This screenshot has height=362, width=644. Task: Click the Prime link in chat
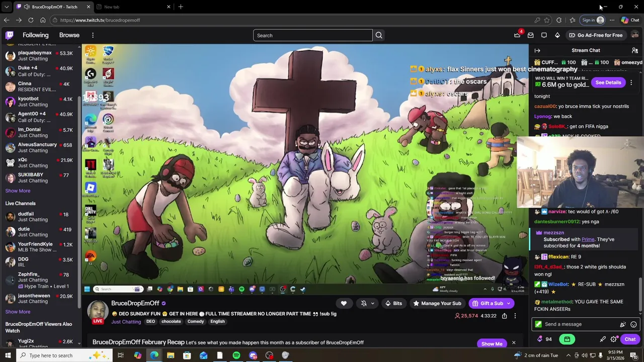coord(588,239)
